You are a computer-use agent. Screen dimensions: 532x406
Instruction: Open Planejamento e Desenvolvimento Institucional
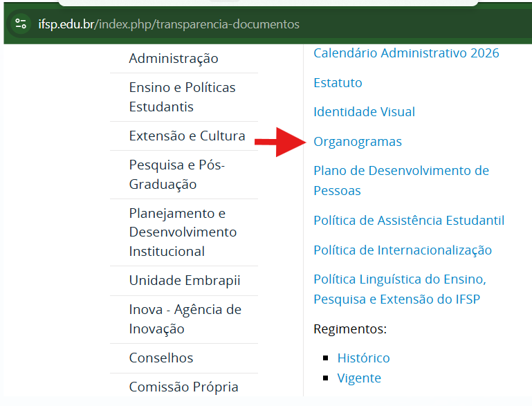click(183, 232)
